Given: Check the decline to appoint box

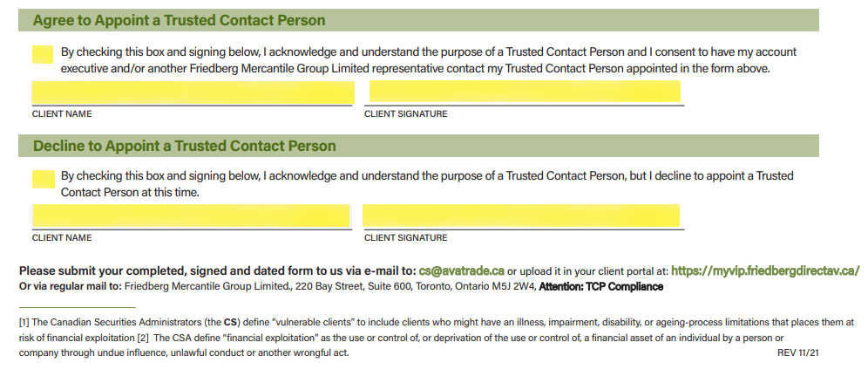Looking at the screenshot, I should pyautogui.click(x=44, y=179).
